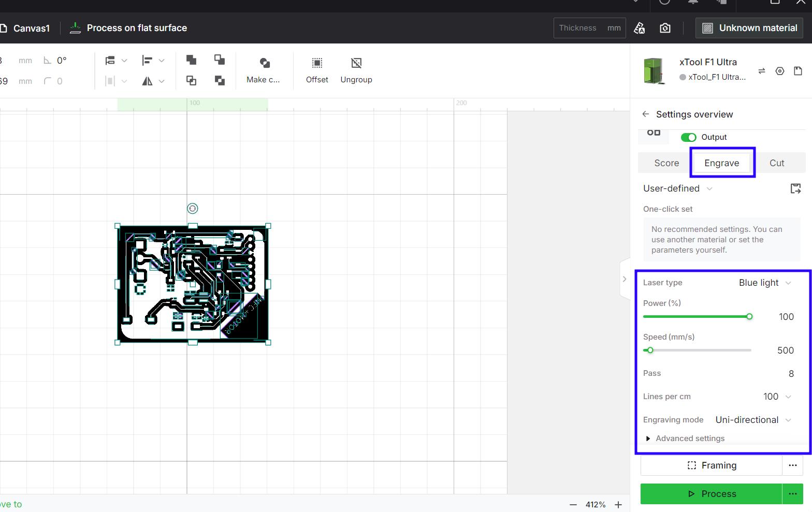812x512 pixels.
Task: Open the align dropdown arrow
Action: click(124, 61)
